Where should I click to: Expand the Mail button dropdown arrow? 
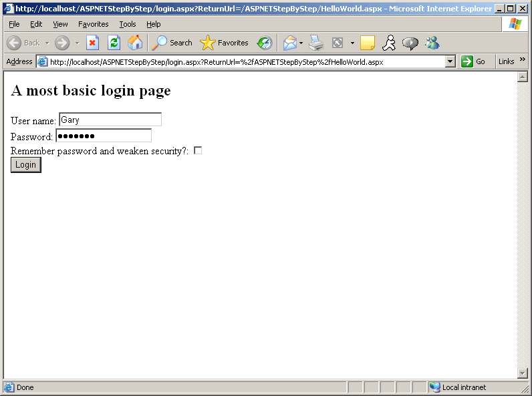pos(301,43)
